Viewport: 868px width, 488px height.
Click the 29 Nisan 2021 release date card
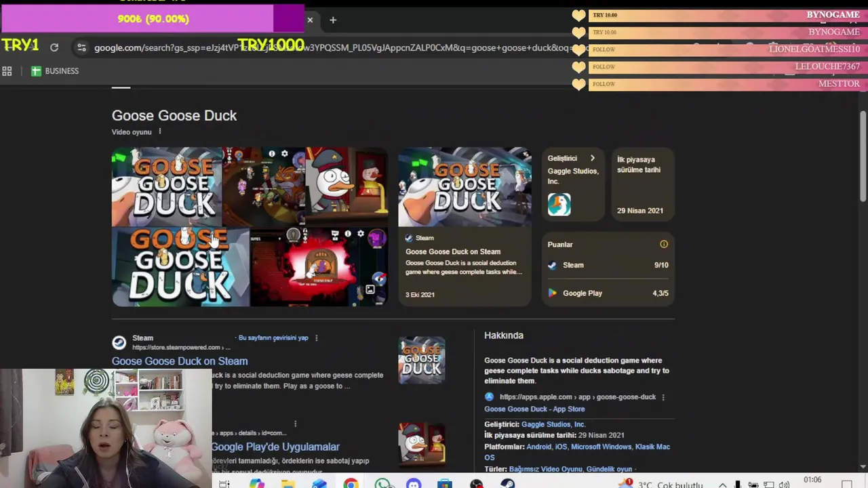pos(642,184)
